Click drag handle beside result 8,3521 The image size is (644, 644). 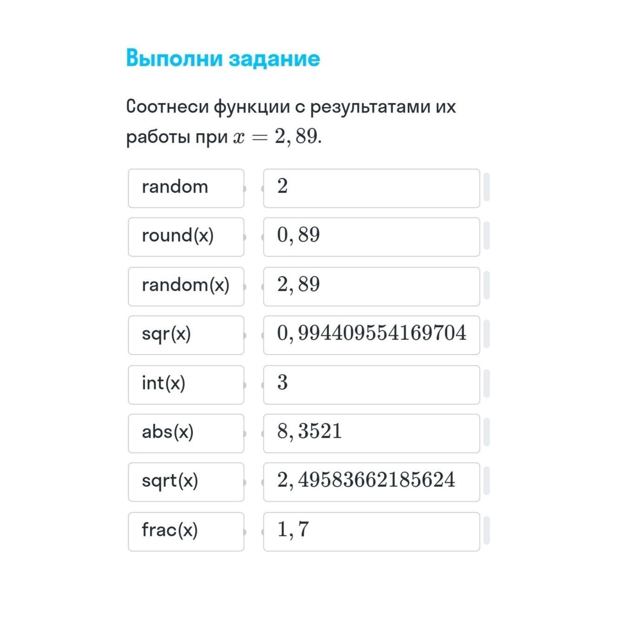486,432
